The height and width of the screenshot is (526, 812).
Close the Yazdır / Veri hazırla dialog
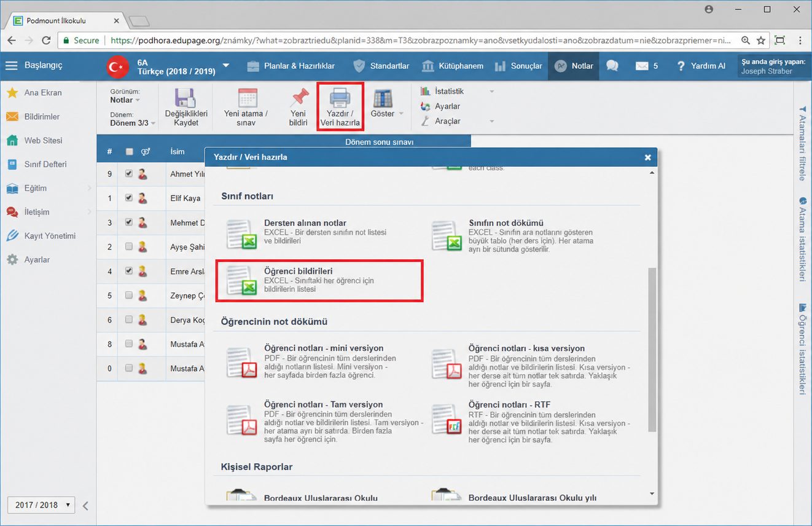(x=647, y=157)
